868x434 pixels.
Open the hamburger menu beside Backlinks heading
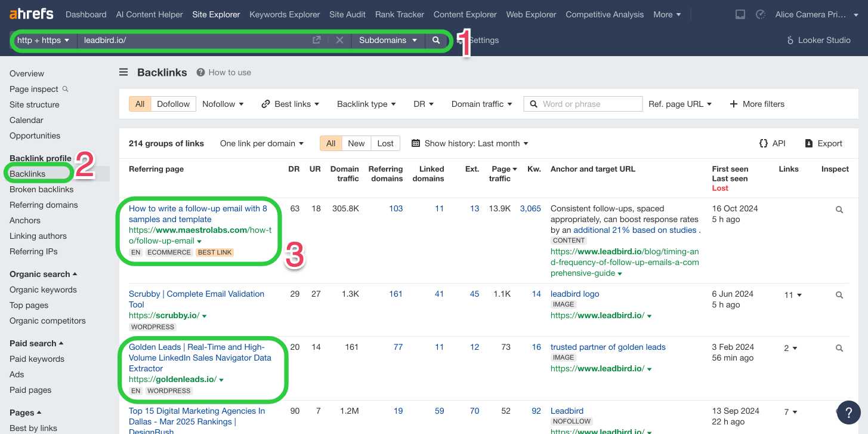[x=123, y=72]
